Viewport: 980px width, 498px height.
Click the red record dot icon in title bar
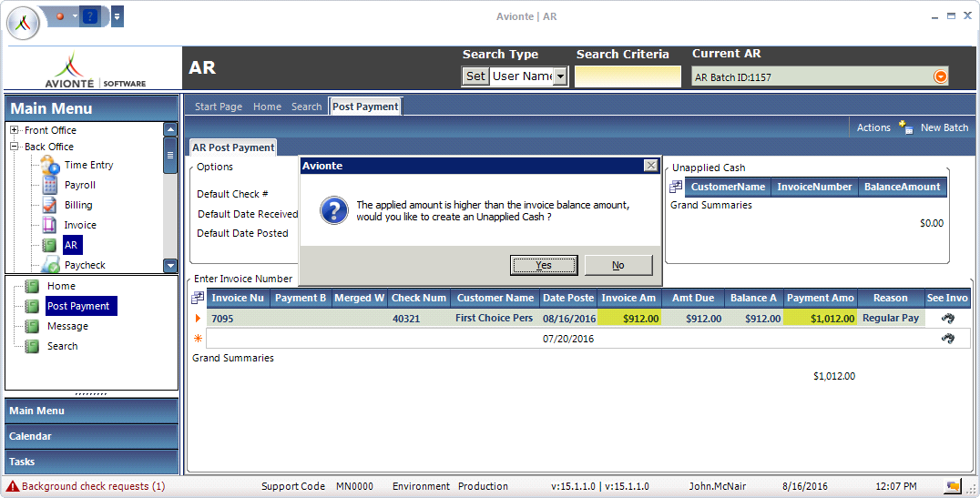coord(60,16)
